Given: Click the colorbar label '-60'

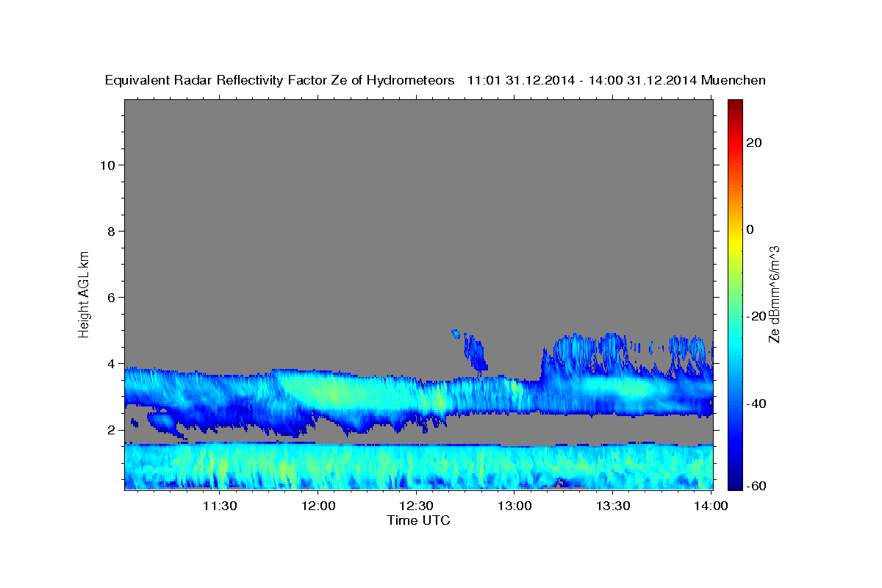Looking at the screenshot, I should click(x=755, y=487).
